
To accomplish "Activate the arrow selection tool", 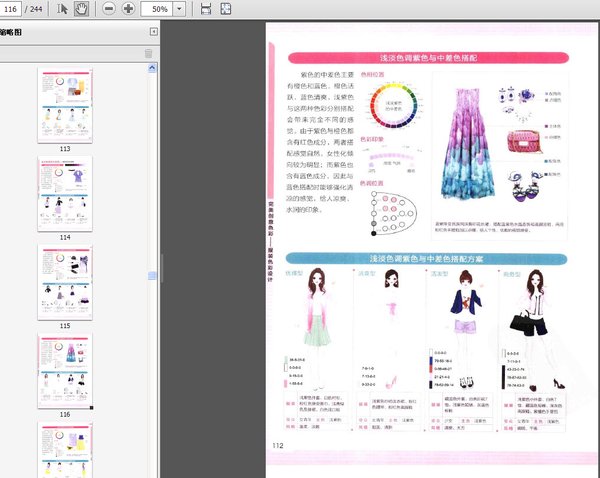I will 63,9.
